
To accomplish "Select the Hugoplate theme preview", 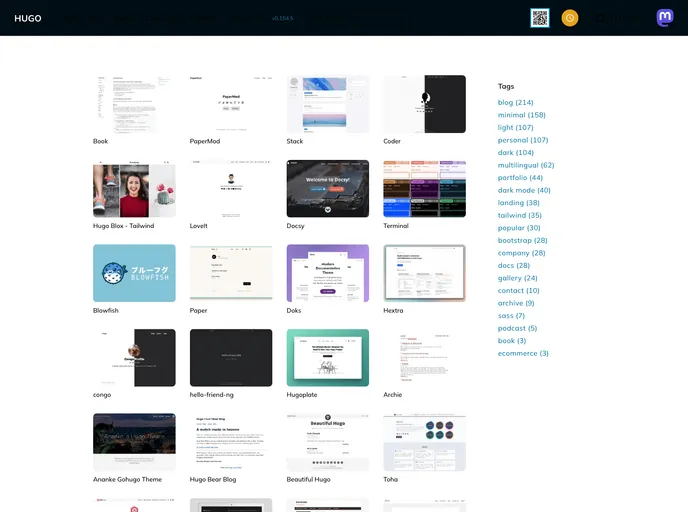I will click(x=328, y=358).
